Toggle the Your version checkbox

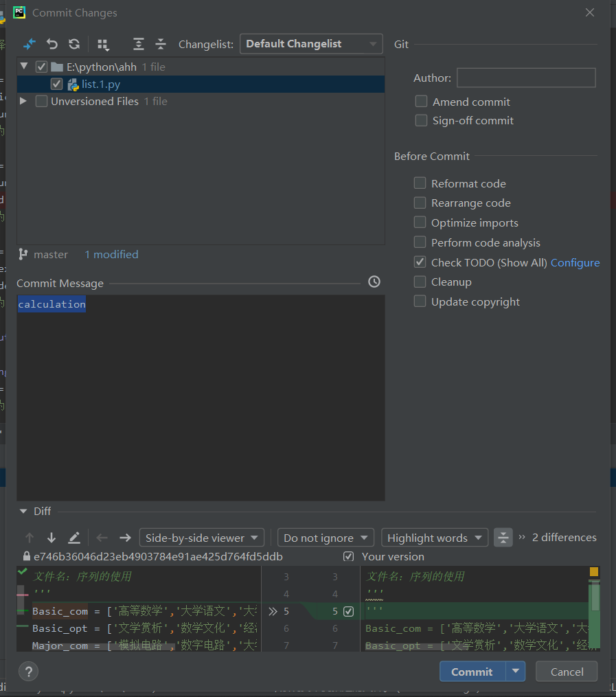point(348,556)
